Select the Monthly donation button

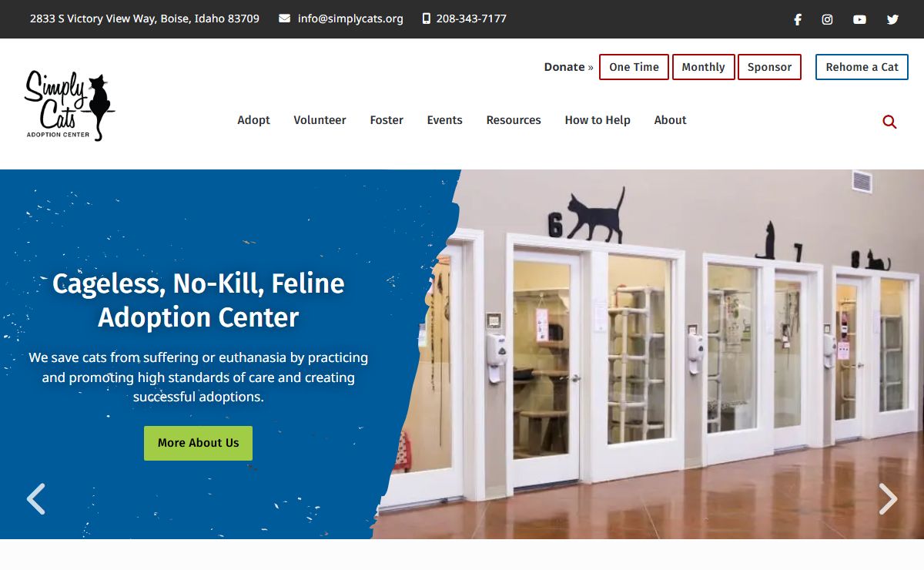click(x=703, y=67)
